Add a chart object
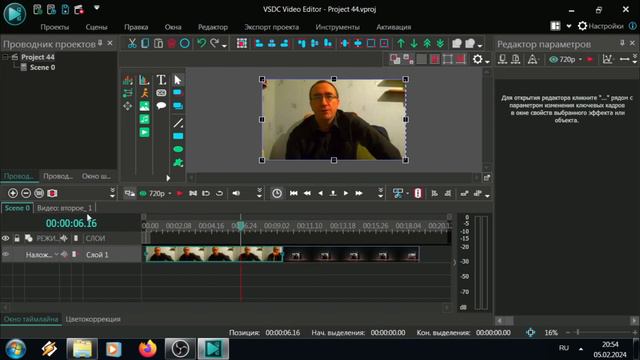Viewport: 640px width, 360px height. click(x=144, y=80)
